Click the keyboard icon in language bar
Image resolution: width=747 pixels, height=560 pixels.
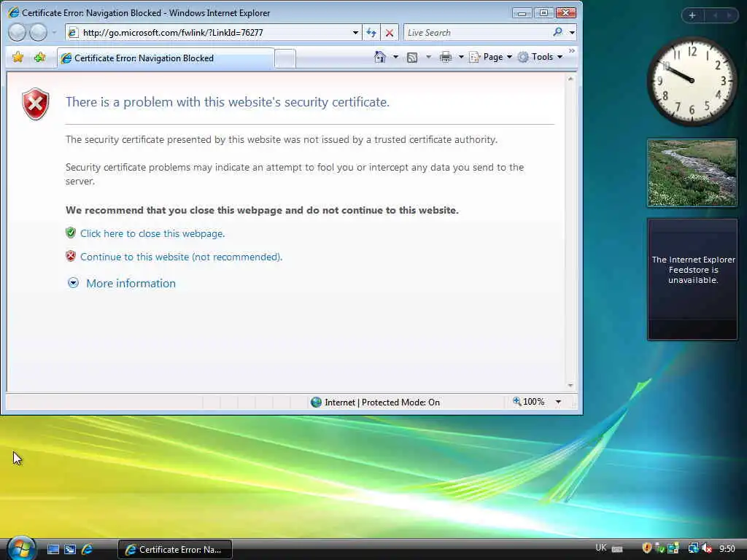point(617,549)
